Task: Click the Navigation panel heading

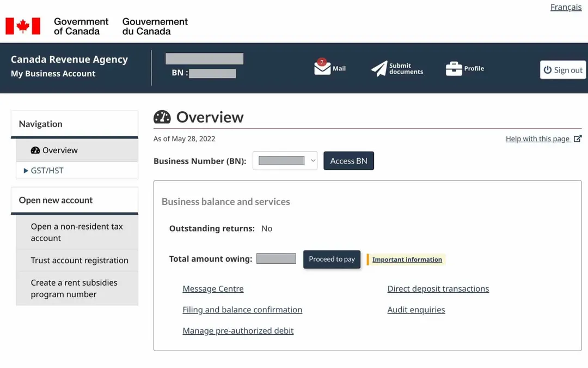Action: tap(40, 124)
